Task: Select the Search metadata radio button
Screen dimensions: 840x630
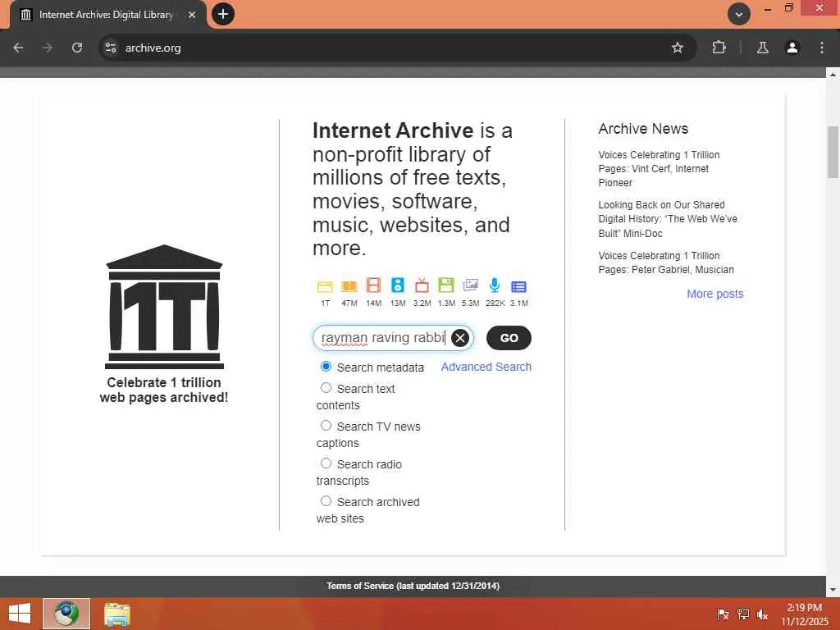Action: 326,367
